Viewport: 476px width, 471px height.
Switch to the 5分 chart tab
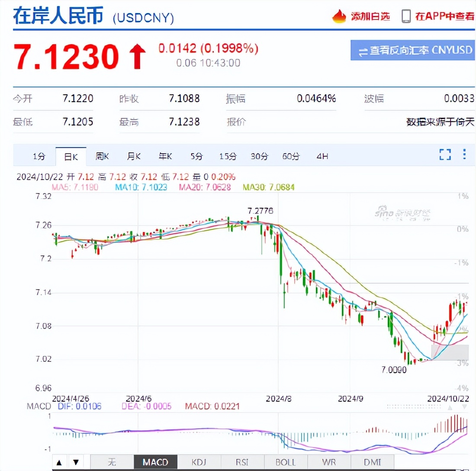coord(197,156)
